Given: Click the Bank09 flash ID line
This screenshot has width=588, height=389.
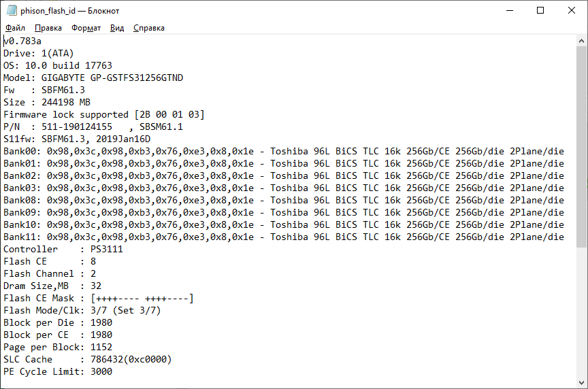Looking at the screenshot, I should (284, 212).
